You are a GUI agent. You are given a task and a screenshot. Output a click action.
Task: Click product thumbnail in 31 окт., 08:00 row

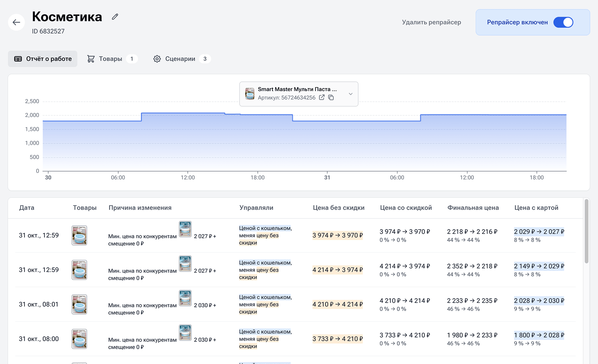tap(79, 339)
